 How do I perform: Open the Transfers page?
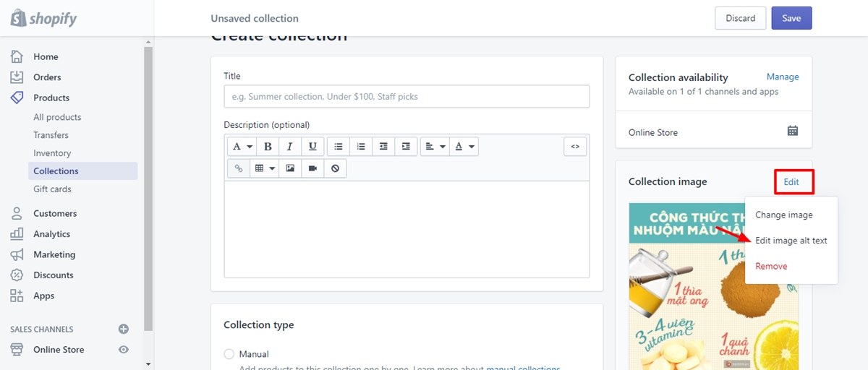[51, 135]
